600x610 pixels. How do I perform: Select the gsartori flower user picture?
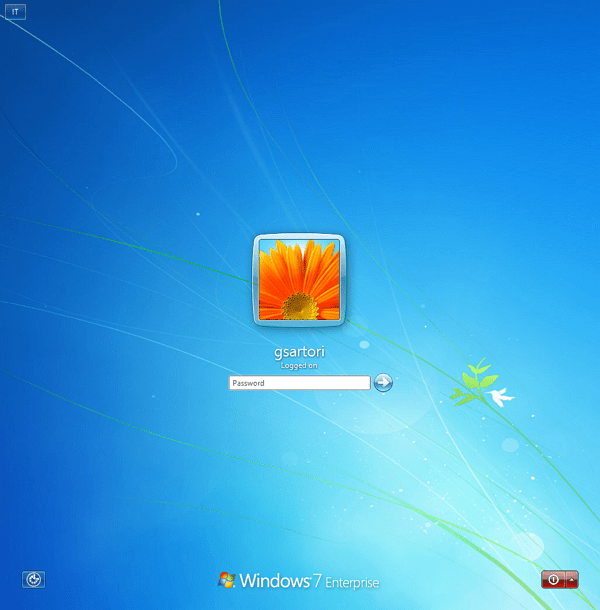(299, 280)
